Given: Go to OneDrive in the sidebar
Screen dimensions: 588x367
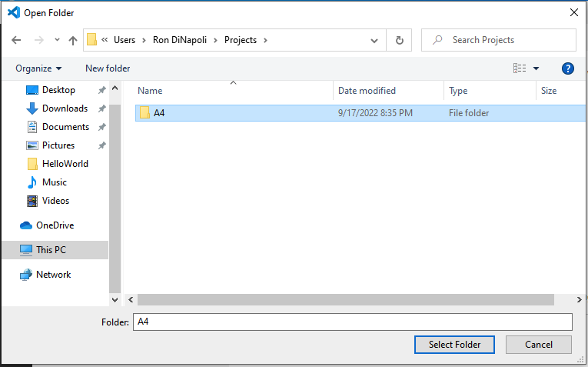Looking at the screenshot, I should click(55, 225).
